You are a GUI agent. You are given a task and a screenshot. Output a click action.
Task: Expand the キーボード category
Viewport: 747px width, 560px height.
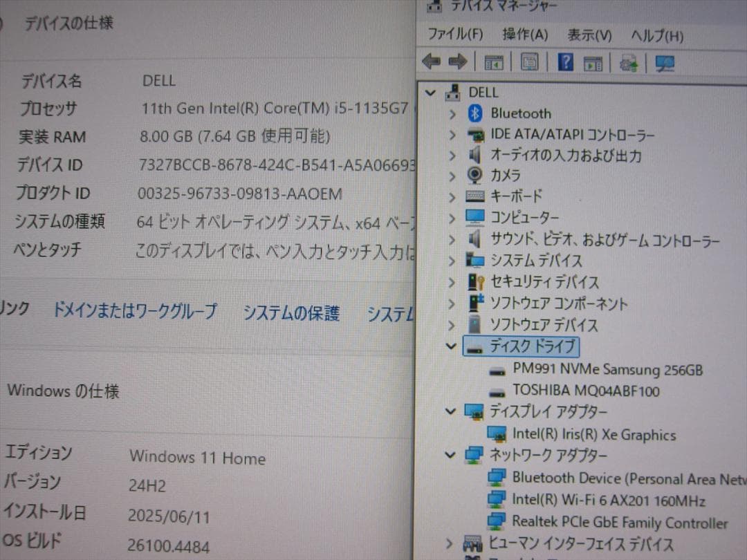(452, 197)
